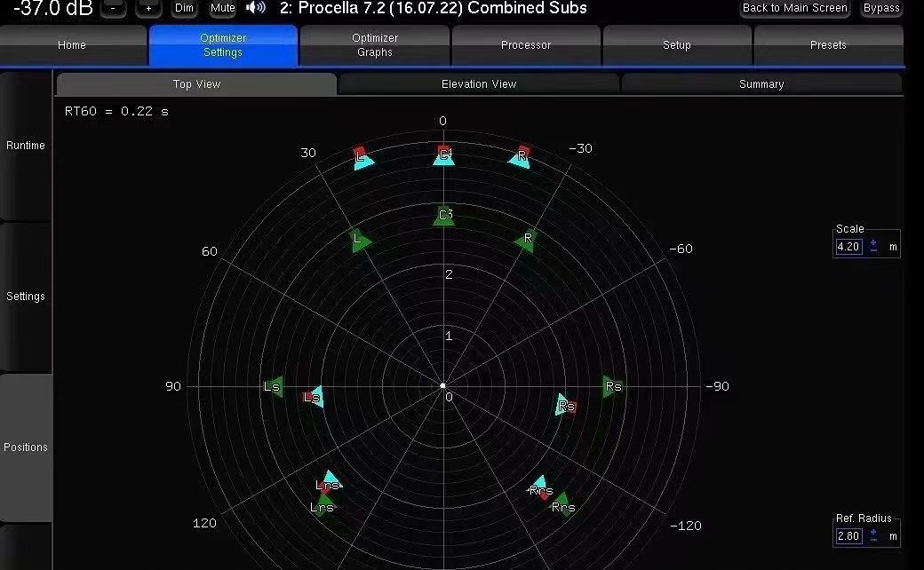Toggle the Bypass button

click(881, 8)
